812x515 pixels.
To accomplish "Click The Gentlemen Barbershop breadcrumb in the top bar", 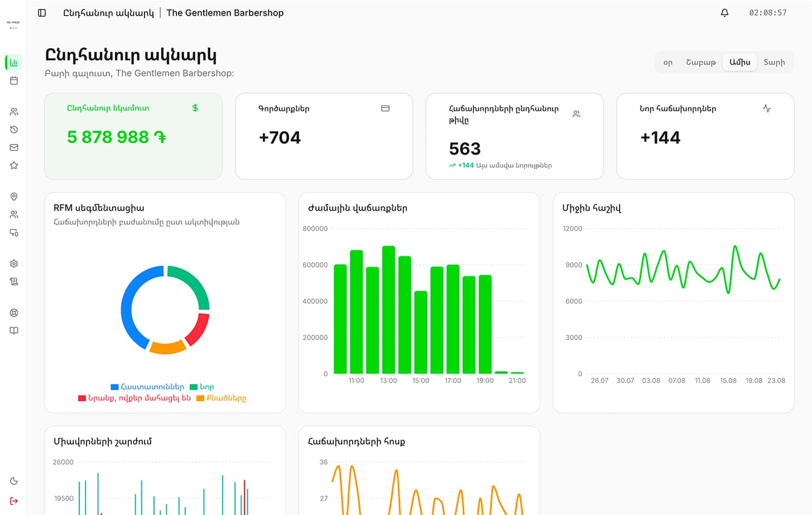I will point(225,13).
